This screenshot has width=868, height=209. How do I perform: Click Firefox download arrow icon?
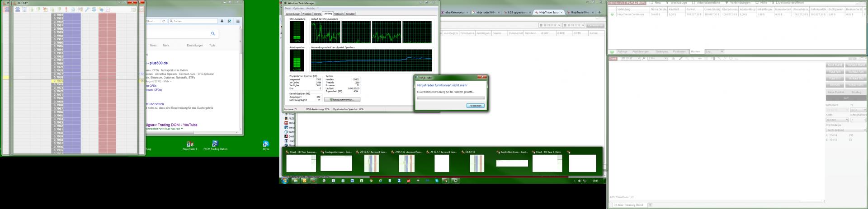[x=222, y=21]
